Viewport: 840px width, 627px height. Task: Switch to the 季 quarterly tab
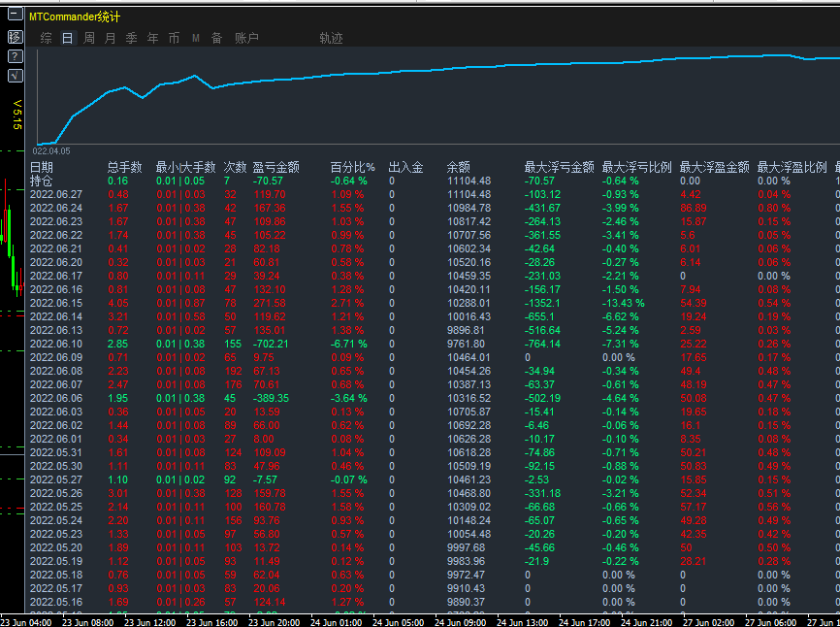(131, 39)
